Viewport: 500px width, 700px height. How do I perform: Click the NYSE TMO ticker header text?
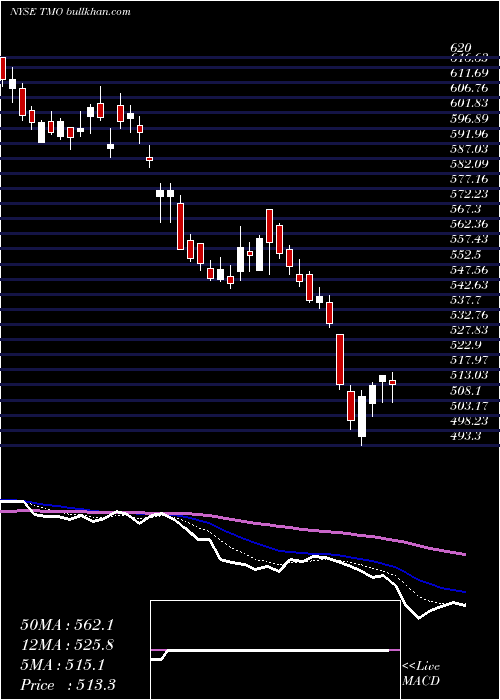[x=70, y=12]
